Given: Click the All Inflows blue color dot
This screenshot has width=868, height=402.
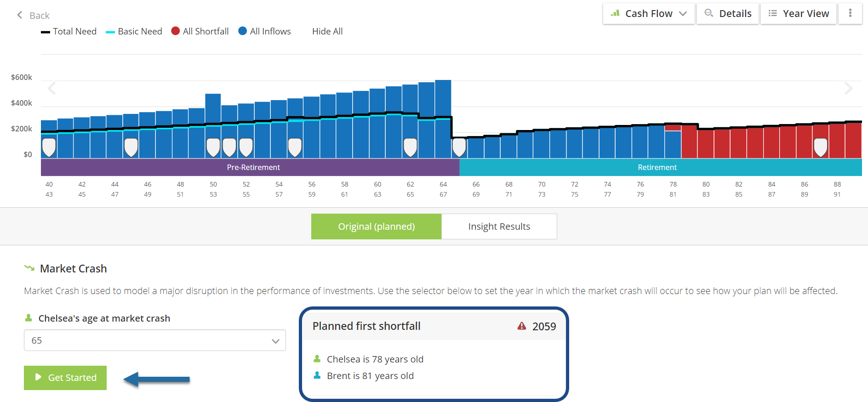Looking at the screenshot, I should (x=242, y=31).
